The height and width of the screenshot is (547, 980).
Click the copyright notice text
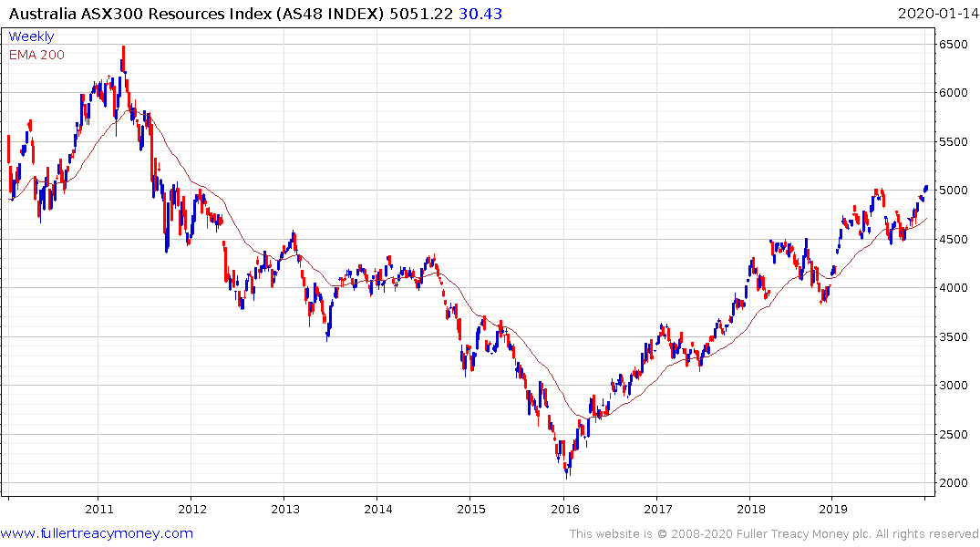tap(774, 534)
